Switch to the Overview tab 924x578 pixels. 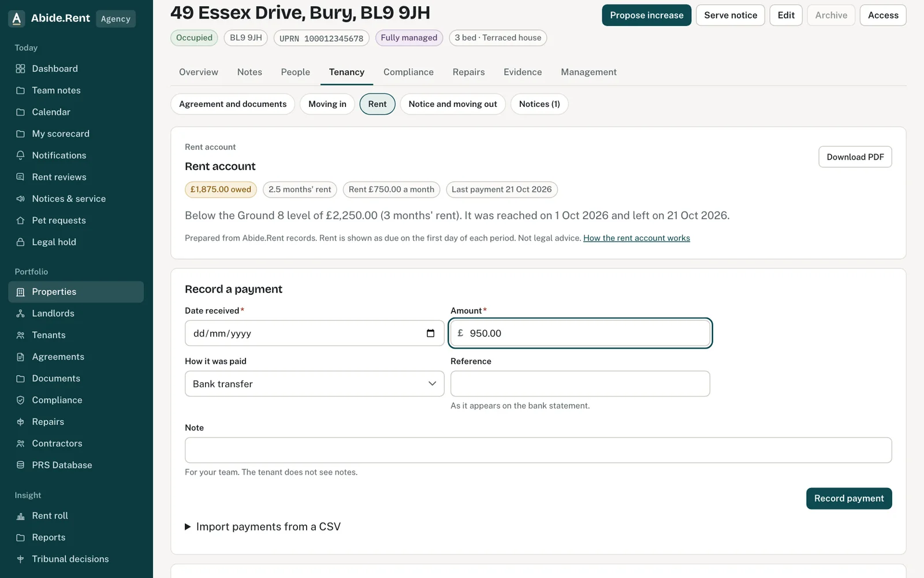199,72
